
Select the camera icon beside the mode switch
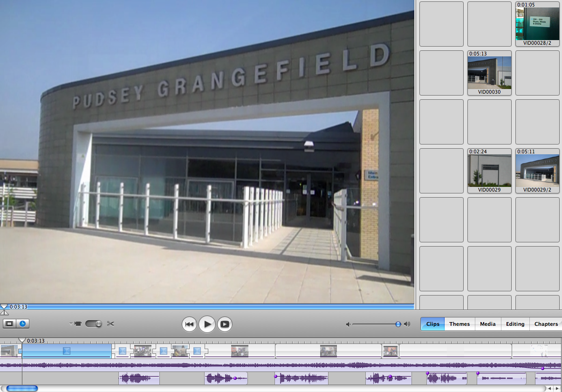(x=78, y=323)
